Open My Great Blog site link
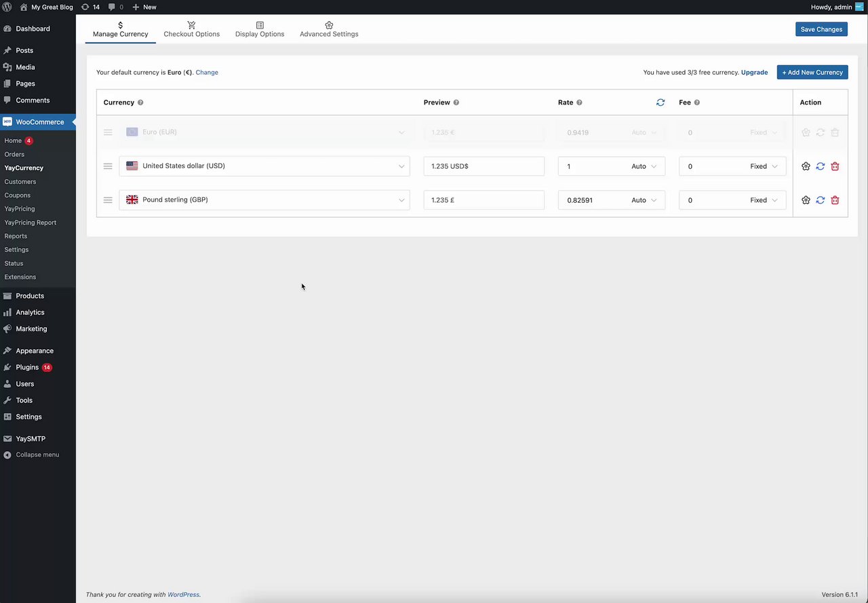Image resolution: width=868 pixels, height=603 pixels. coord(46,7)
